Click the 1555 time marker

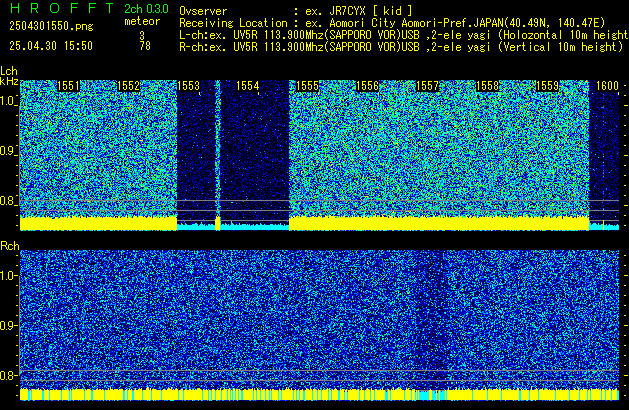pyautogui.click(x=307, y=86)
